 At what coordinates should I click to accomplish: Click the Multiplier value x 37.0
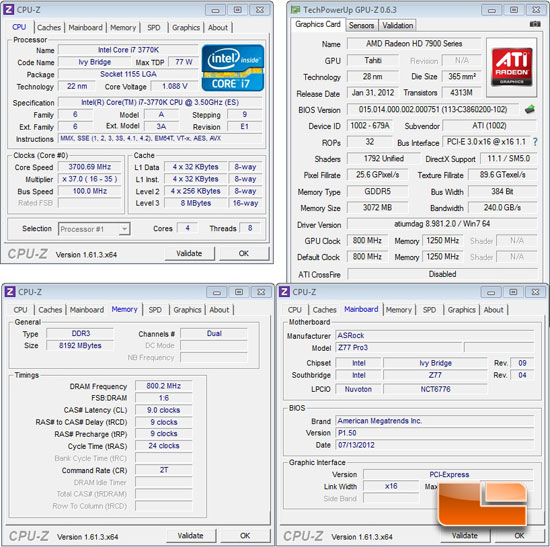(x=90, y=179)
